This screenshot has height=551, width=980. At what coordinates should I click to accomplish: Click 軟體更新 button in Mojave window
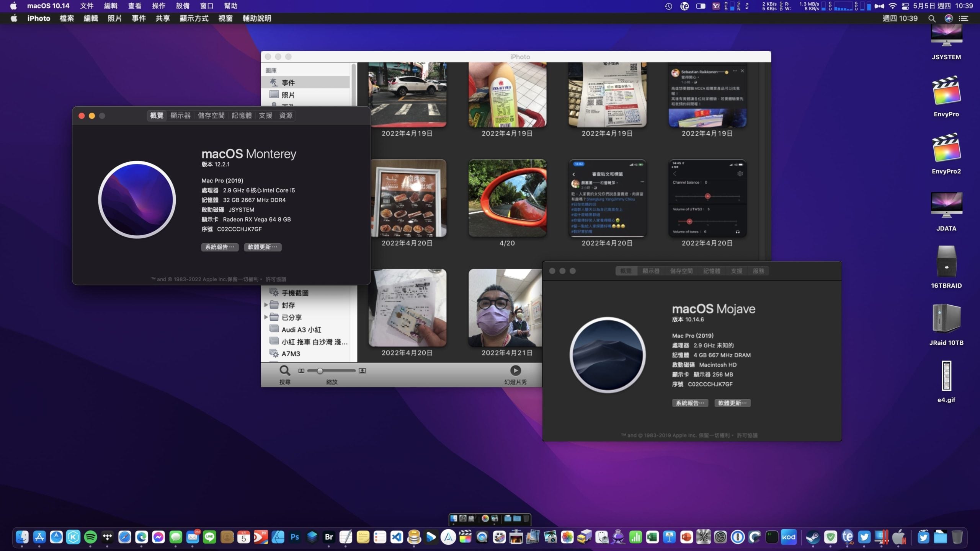click(x=732, y=403)
